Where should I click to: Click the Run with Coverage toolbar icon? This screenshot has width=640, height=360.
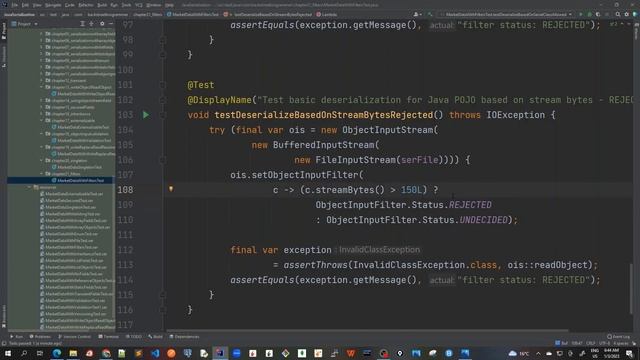[x=598, y=14]
